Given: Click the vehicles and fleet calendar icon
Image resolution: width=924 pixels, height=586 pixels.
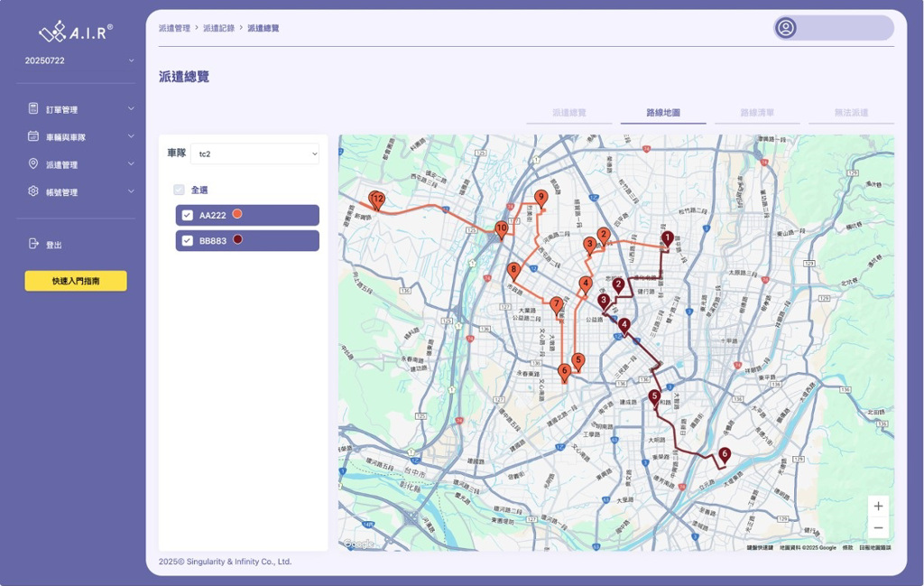Looking at the screenshot, I should coord(33,136).
